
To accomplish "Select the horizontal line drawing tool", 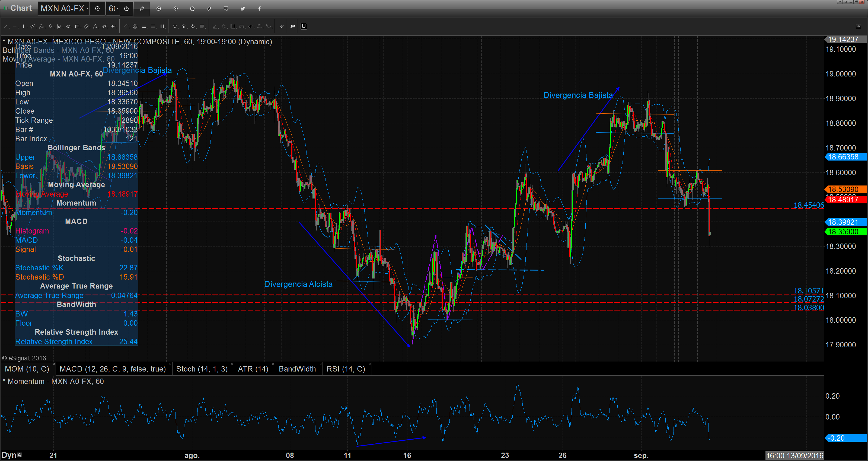I will point(14,26).
